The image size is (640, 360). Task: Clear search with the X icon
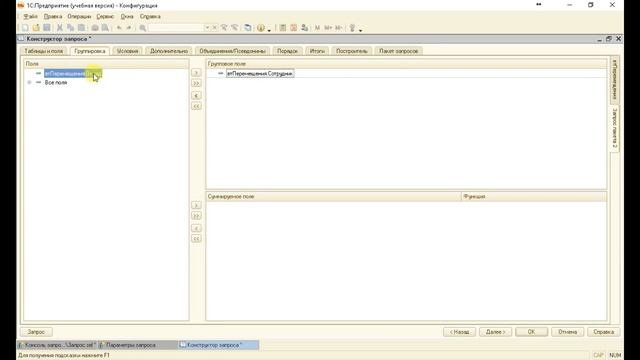click(214, 28)
